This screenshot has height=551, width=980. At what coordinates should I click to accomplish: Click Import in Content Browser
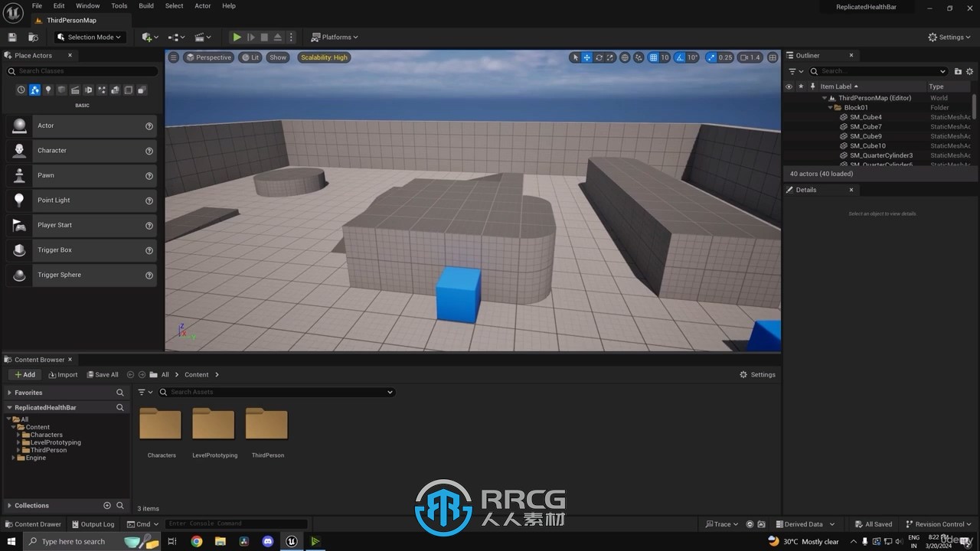(63, 374)
